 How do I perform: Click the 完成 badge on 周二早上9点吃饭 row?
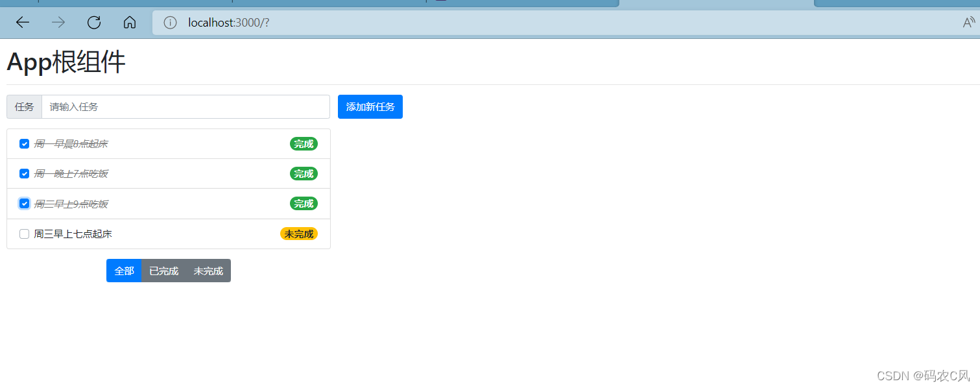point(304,204)
